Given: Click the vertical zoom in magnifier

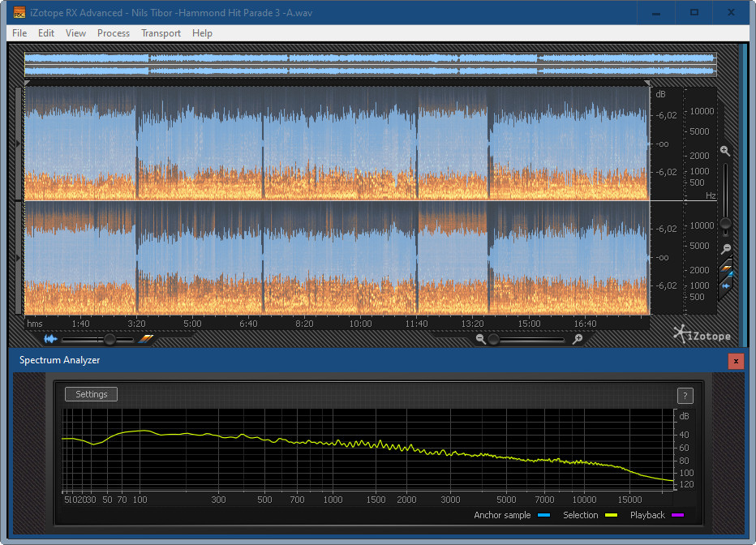Looking at the screenshot, I should [x=725, y=151].
